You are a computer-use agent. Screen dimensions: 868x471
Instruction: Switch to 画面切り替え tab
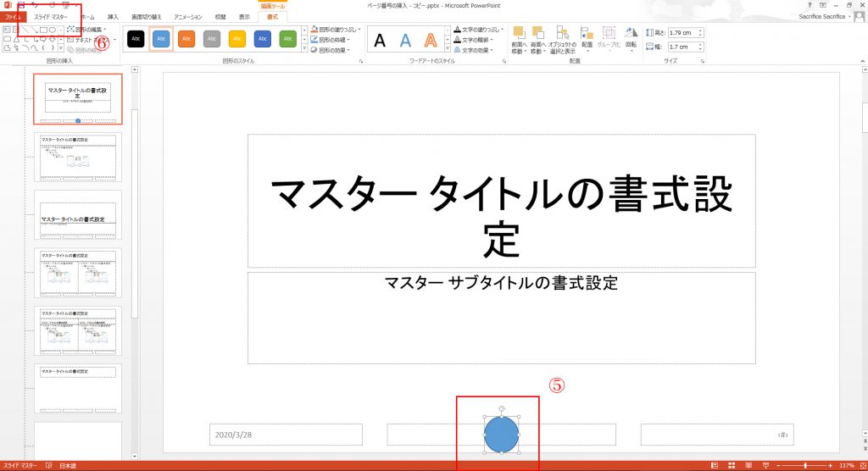(147, 17)
